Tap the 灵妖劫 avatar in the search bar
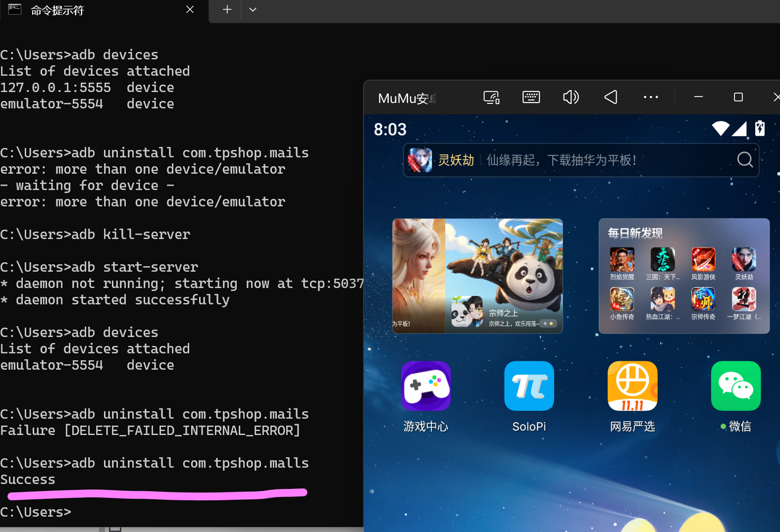The width and height of the screenshot is (780, 532). pyautogui.click(x=420, y=160)
